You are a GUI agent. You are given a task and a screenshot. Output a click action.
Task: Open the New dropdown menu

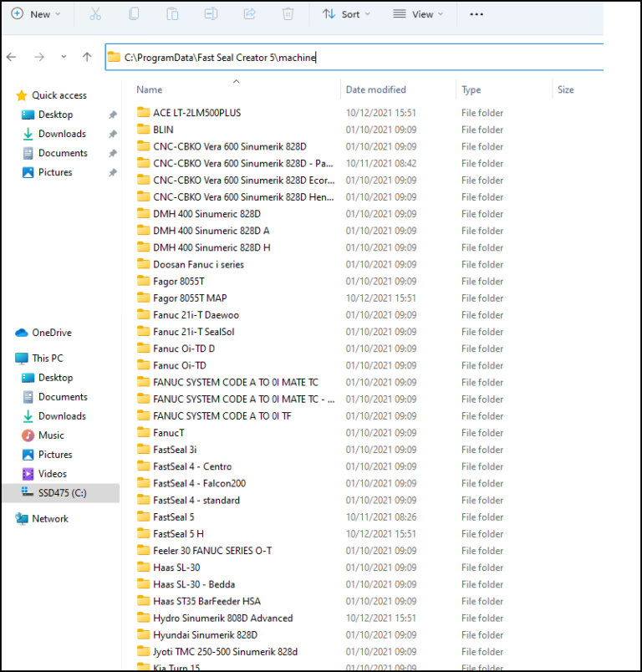[36, 14]
